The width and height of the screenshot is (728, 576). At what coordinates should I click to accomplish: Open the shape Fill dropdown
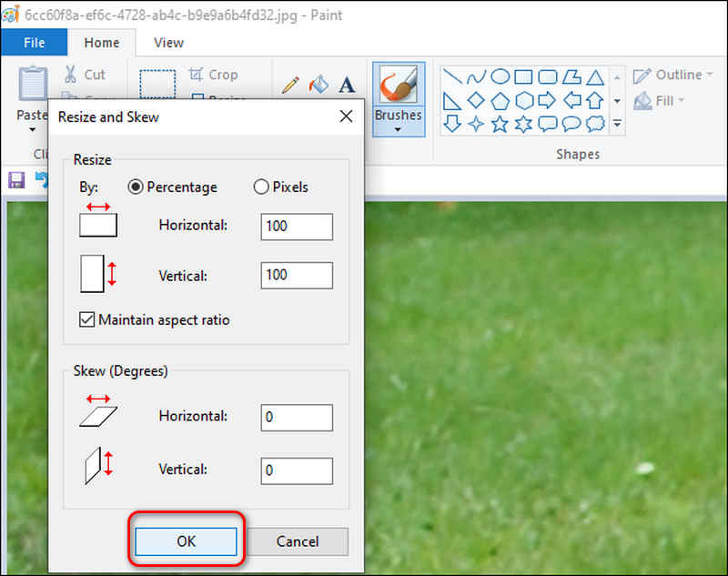pyautogui.click(x=659, y=101)
